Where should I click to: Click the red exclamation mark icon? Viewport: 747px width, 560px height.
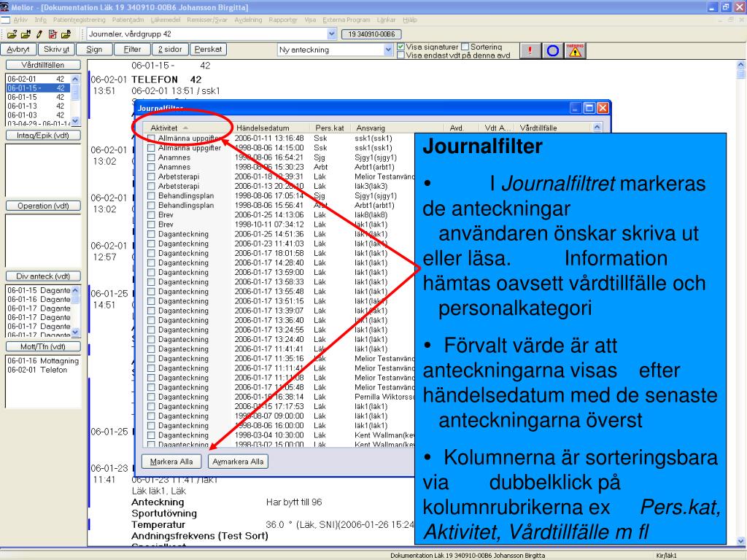pos(530,50)
